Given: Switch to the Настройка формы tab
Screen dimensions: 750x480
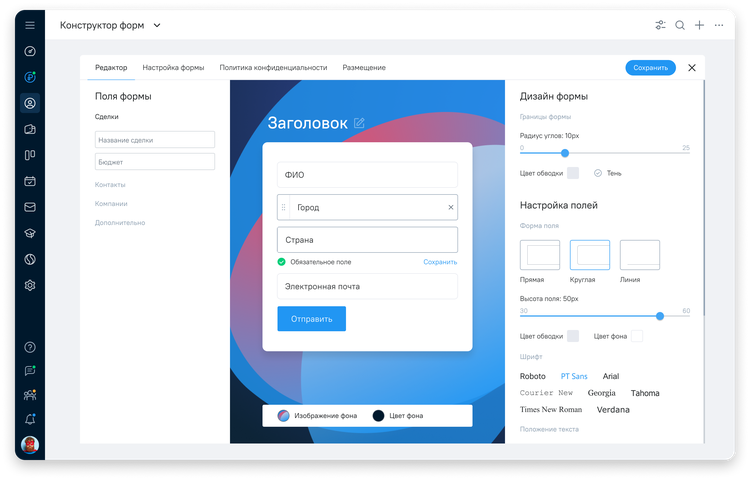Looking at the screenshot, I should point(173,67).
